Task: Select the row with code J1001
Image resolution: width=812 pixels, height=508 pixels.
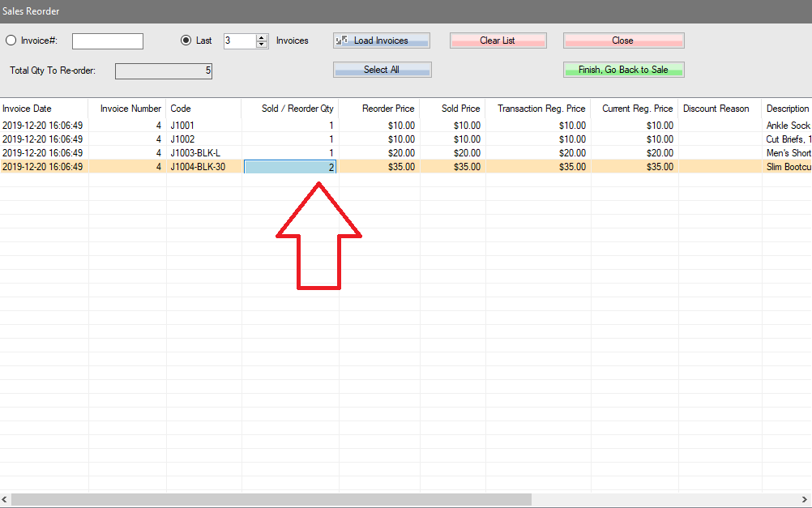Action: click(x=406, y=126)
